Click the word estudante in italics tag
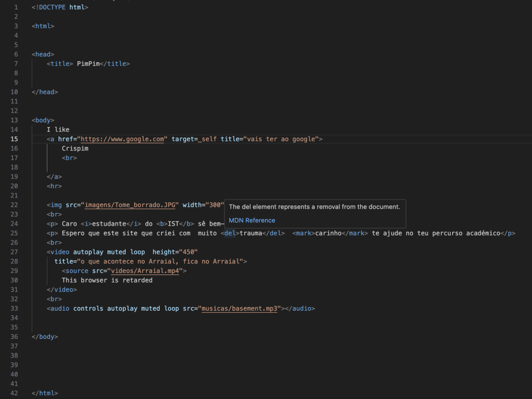Image resolution: width=532 pixels, height=399 pixels. click(109, 223)
